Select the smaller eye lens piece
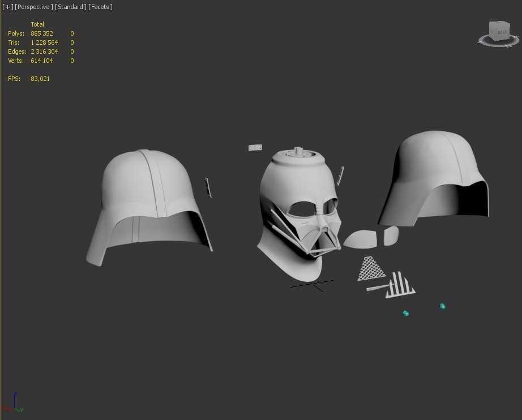Screen dimensions: 522x420 pyautogui.click(x=391, y=235)
